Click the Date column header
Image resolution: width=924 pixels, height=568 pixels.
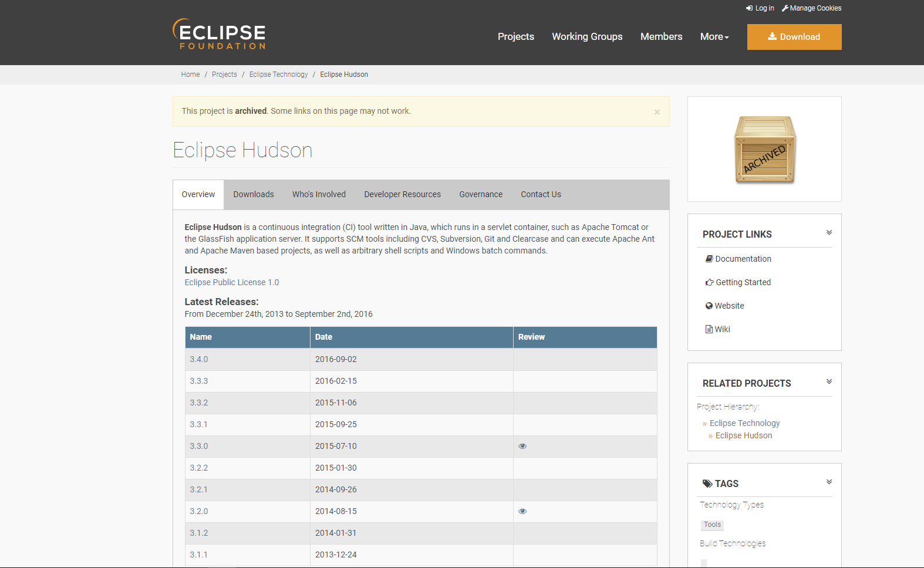coord(412,337)
